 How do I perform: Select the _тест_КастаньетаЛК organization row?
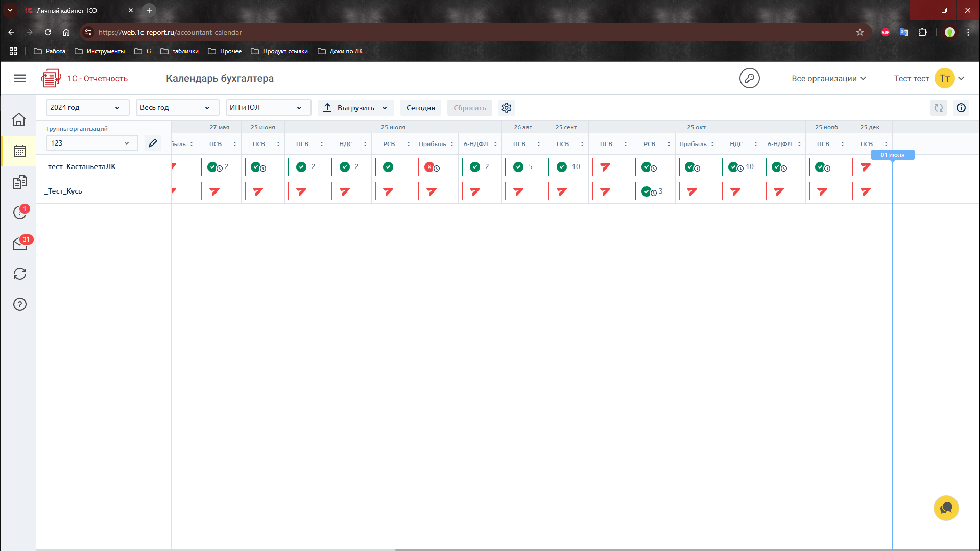click(x=80, y=166)
